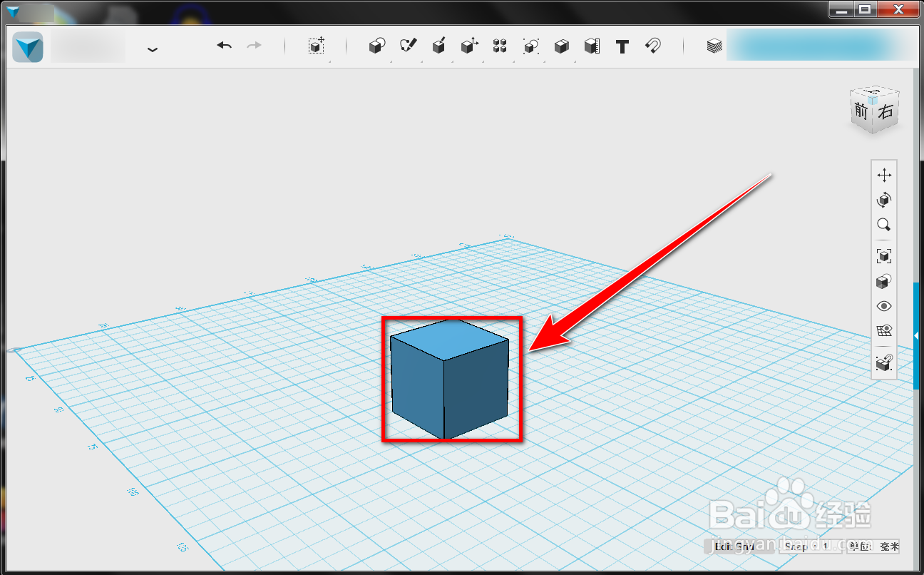Open the Grouping tools menu
Viewport: 924px width, 575px height.
(x=530, y=46)
